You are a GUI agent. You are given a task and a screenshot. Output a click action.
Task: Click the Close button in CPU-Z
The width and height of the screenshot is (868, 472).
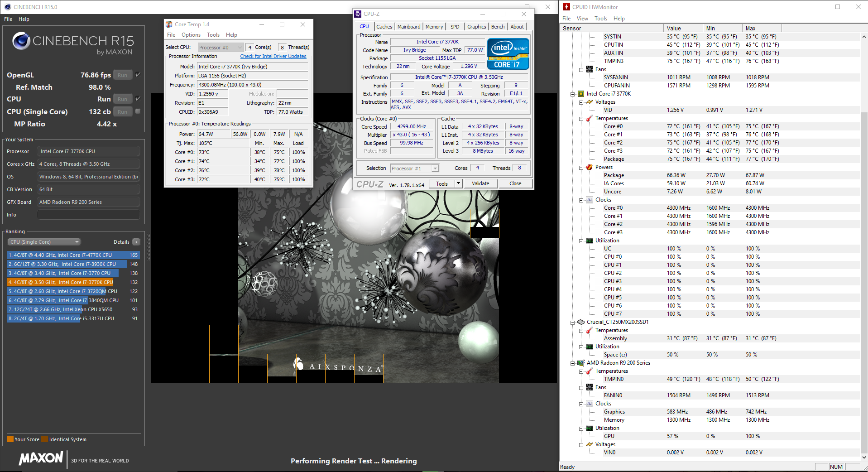(x=515, y=183)
